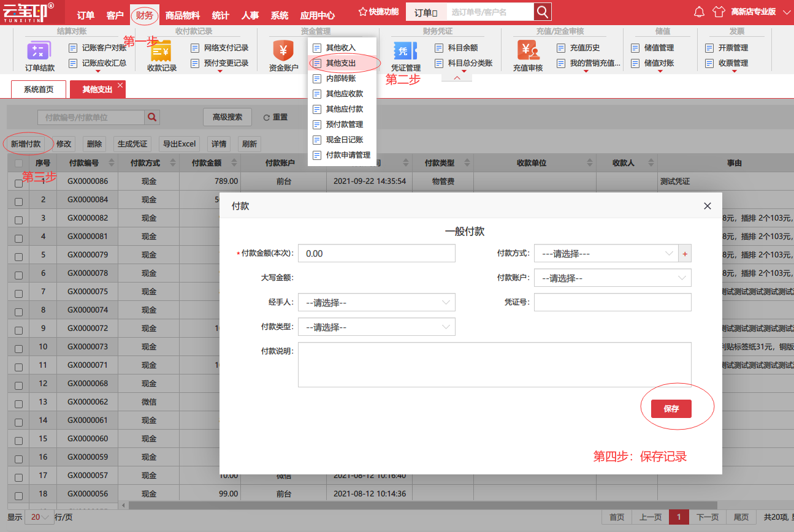The width and height of the screenshot is (794, 532).
Task: Click the 高级搜索 button
Action: (x=227, y=117)
